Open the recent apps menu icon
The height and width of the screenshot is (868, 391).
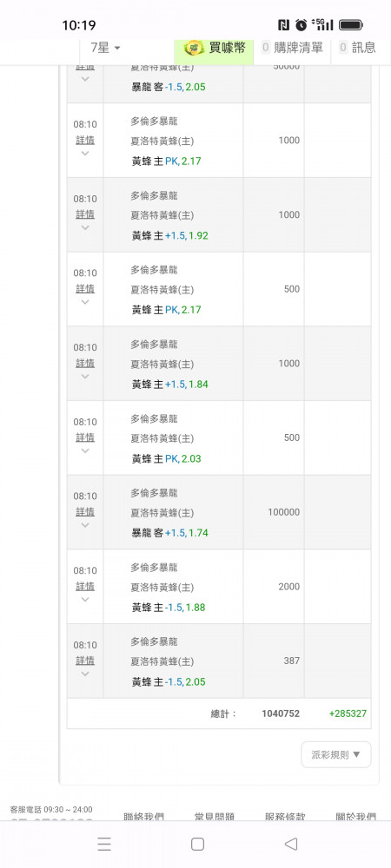click(104, 844)
